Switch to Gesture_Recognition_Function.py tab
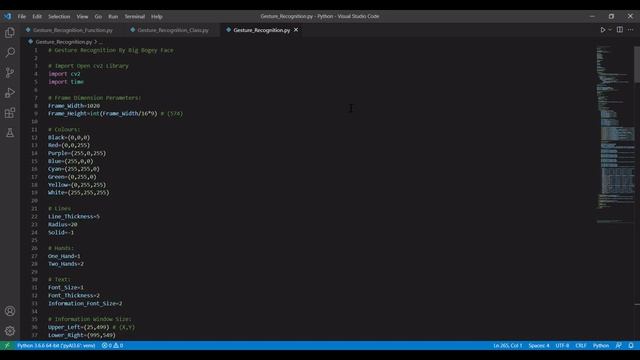This screenshot has height=360, width=640. pyautogui.click(x=73, y=30)
